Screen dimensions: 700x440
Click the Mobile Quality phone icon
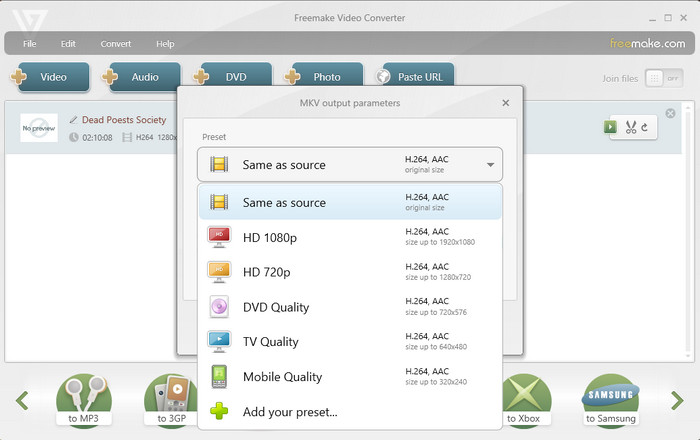pos(219,376)
